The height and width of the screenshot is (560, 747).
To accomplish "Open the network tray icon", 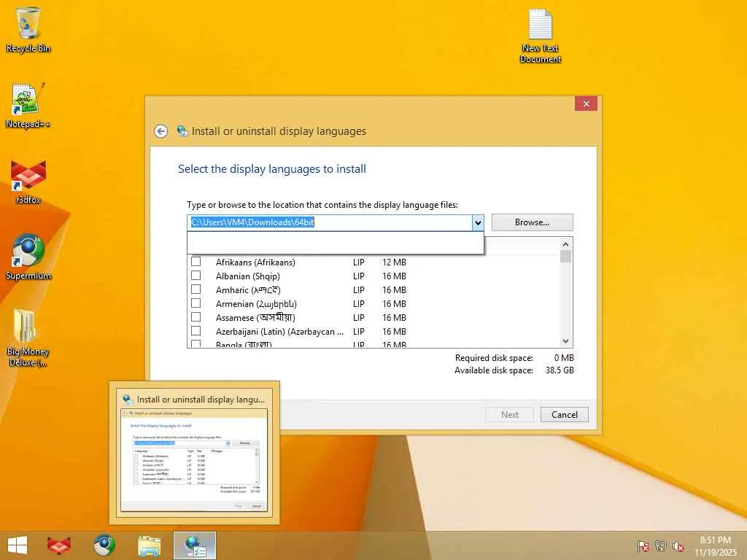I will click(x=661, y=546).
